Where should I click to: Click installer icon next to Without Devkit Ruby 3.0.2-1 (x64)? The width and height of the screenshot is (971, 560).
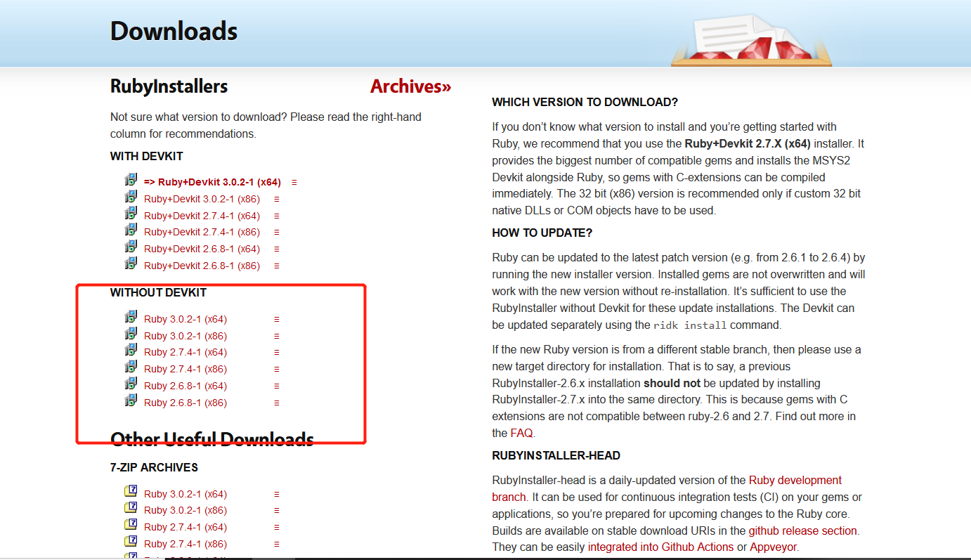(x=131, y=316)
